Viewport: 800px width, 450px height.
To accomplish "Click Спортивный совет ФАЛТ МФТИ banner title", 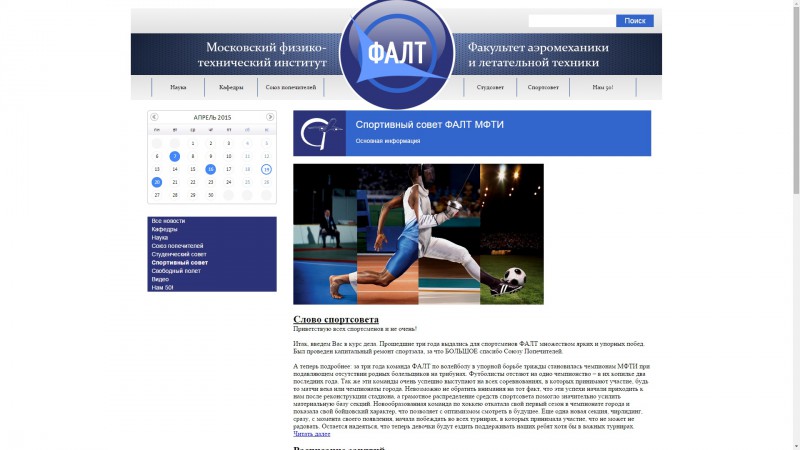I will [x=430, y=124].
